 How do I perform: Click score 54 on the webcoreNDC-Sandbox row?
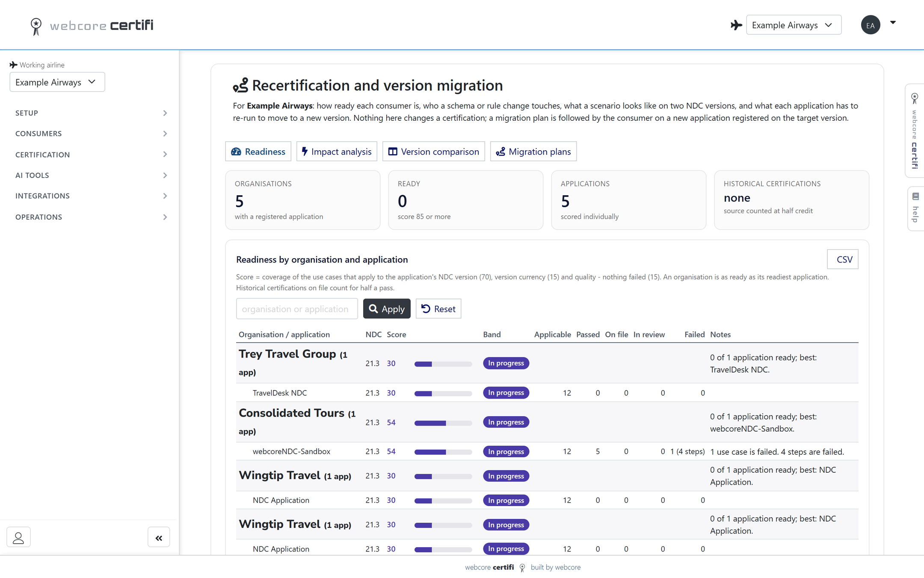pyautogui.click(x=391, y=451)
